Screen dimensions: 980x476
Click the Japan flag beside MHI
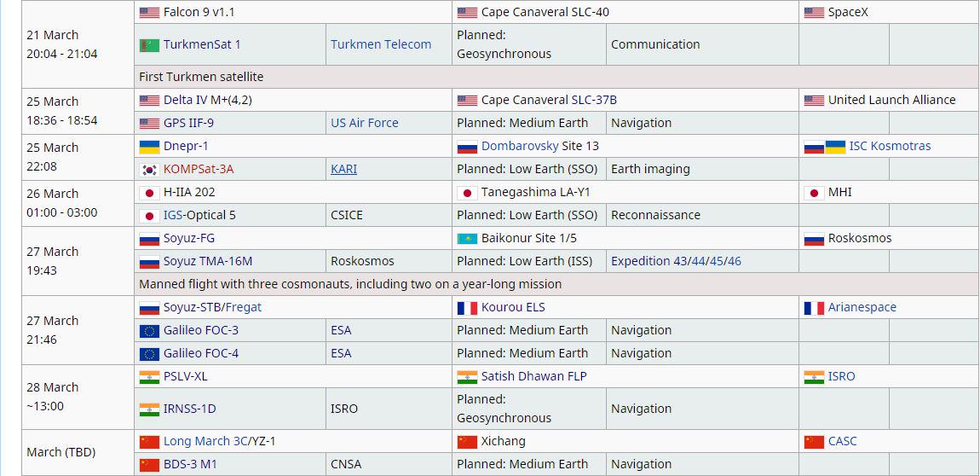pyautogui.click(x=814, y=193)
